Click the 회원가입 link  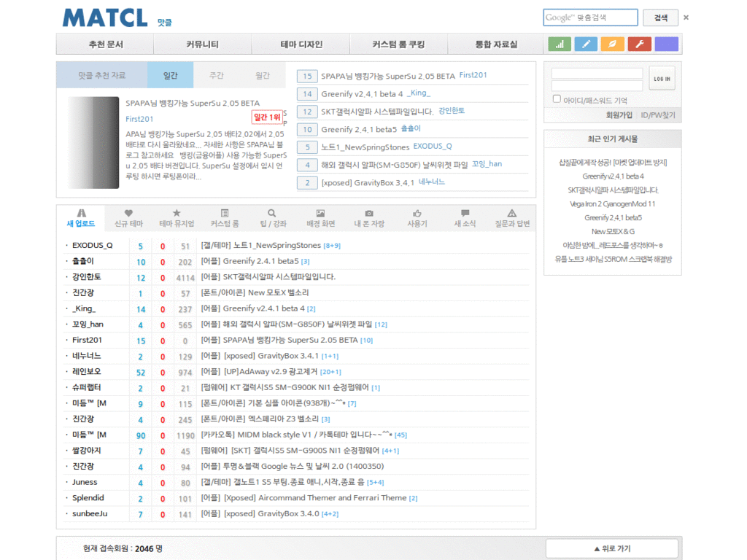pyautogui.click(x=619, y=115)
